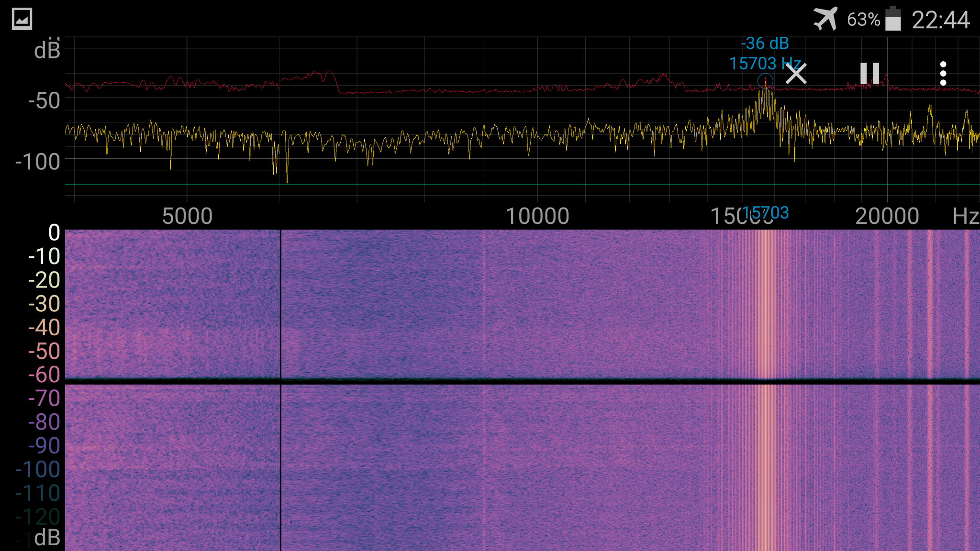
Task: Tap the screenshot notification icon in status bar
Action: tap(22, 19)
